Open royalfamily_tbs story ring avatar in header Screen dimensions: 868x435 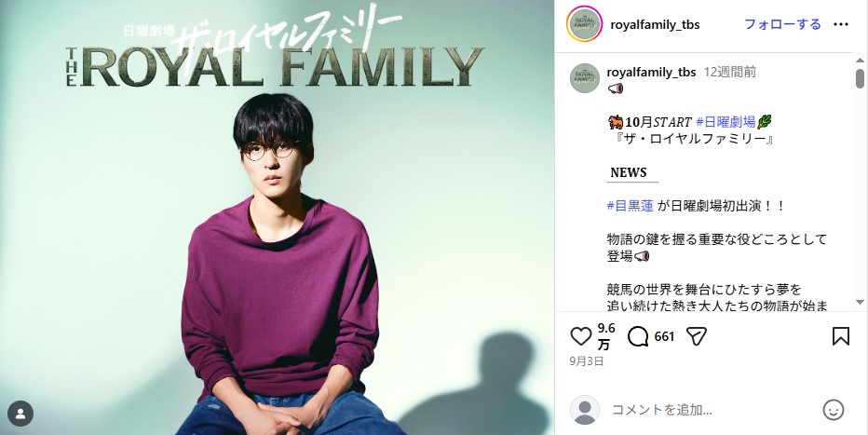(584, 24)
